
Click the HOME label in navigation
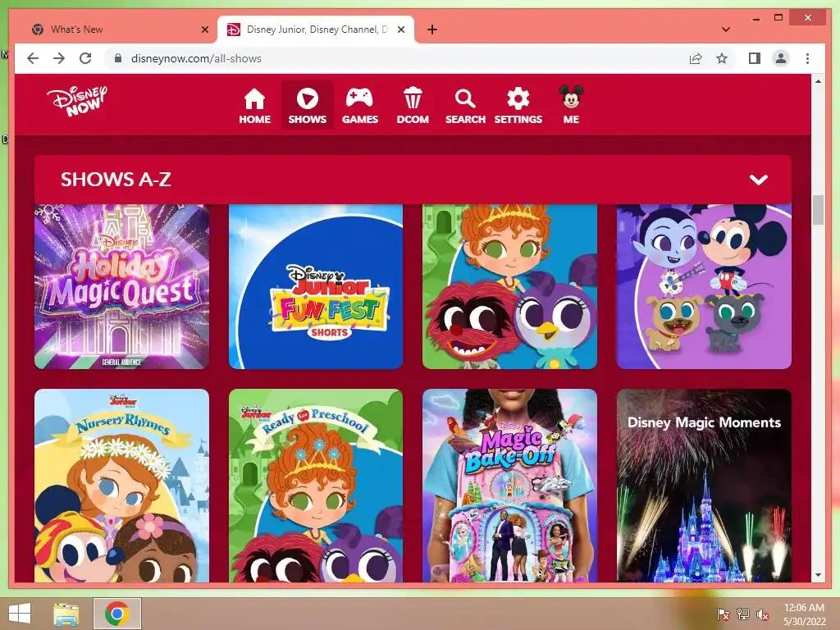pyautogui.click(x=254, y=120)
